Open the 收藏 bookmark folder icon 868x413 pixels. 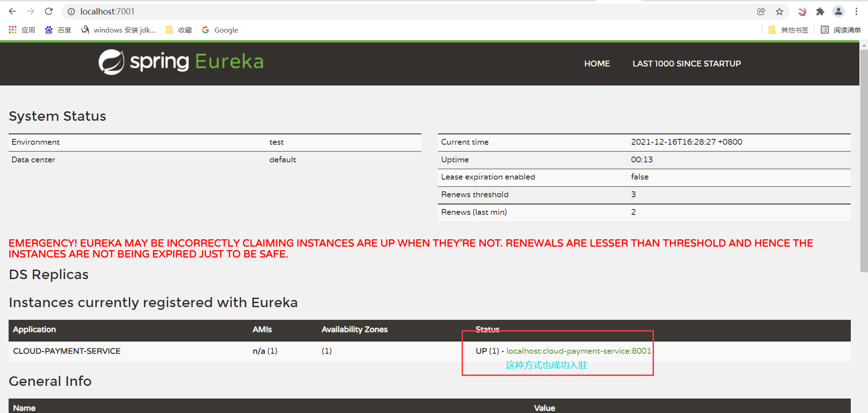[x=169, y=29]
